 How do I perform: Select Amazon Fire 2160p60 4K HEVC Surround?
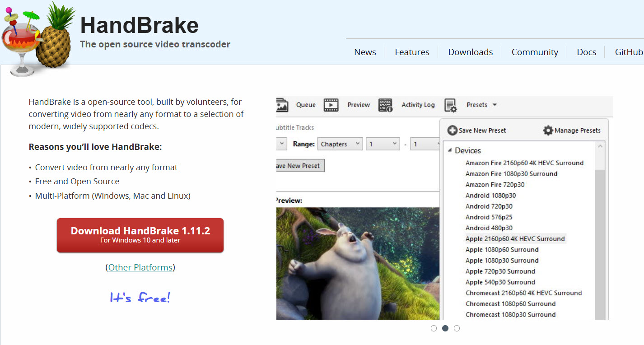click(524, 163)
